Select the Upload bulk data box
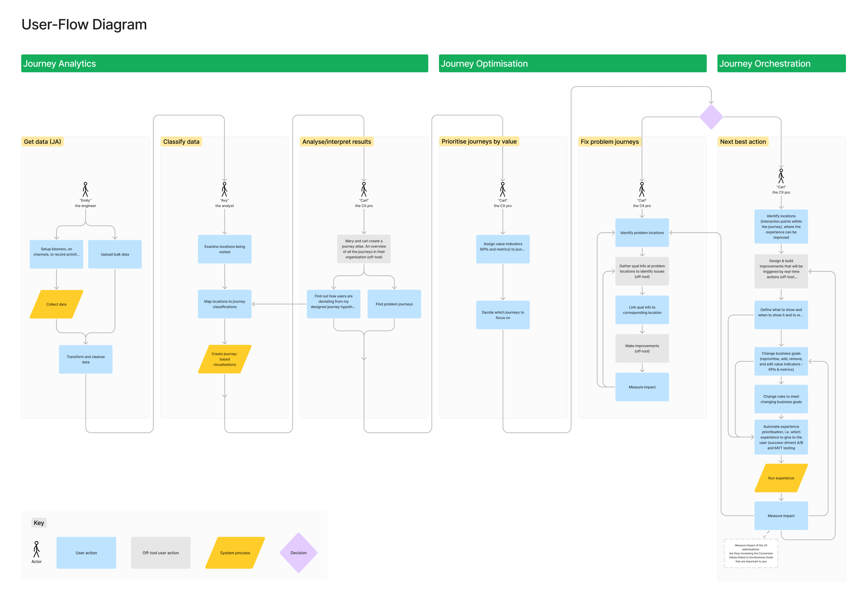Screen dimensions: 868x603 pos(115,254)
